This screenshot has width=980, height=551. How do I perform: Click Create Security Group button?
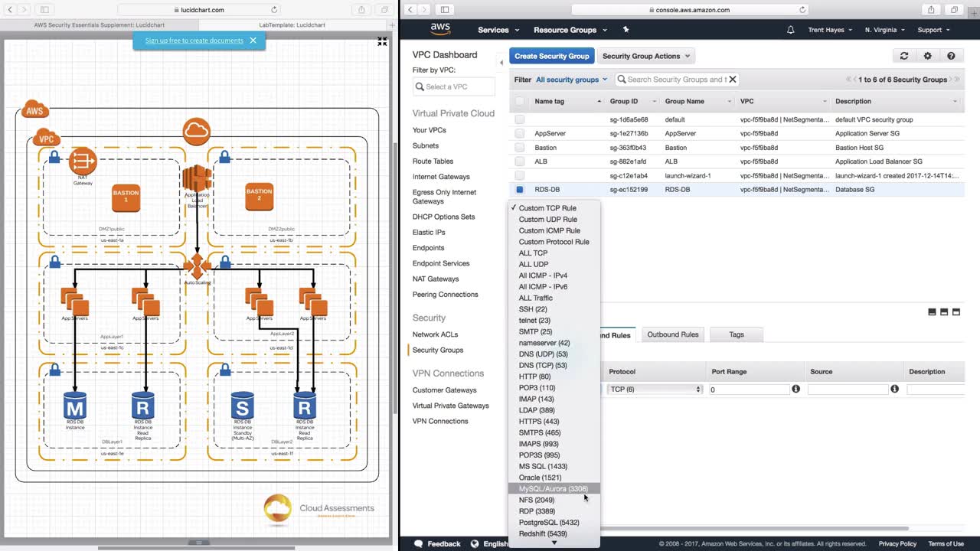click(x=551, y=56)
